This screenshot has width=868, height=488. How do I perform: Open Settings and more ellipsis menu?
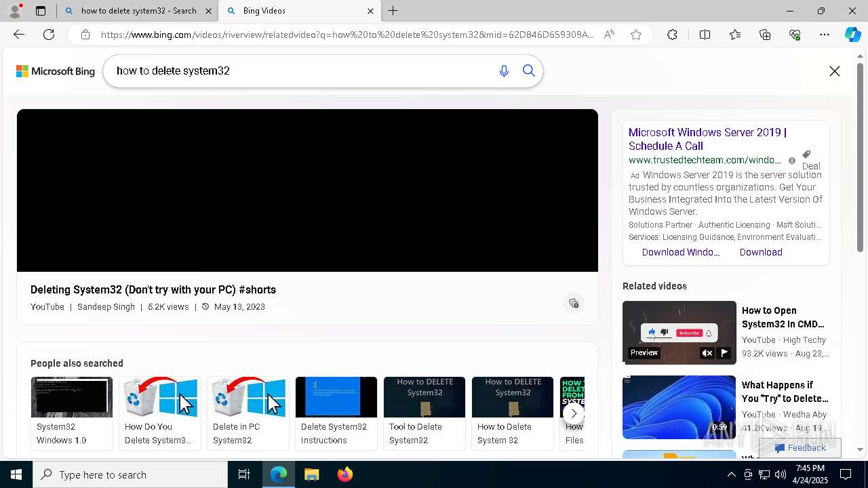(825, 35)
